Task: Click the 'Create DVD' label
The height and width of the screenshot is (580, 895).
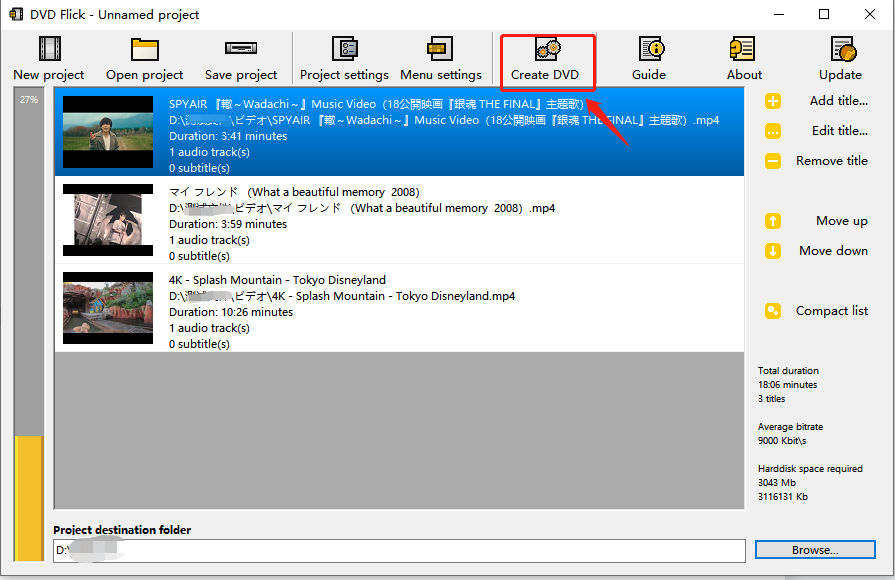Action: [545, 75]
